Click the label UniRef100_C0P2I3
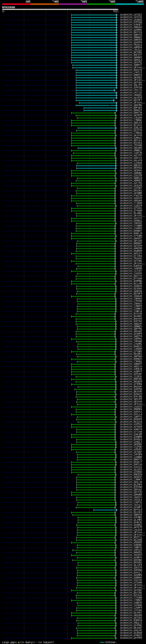146x644 pixels. click(x=131, y=72)
